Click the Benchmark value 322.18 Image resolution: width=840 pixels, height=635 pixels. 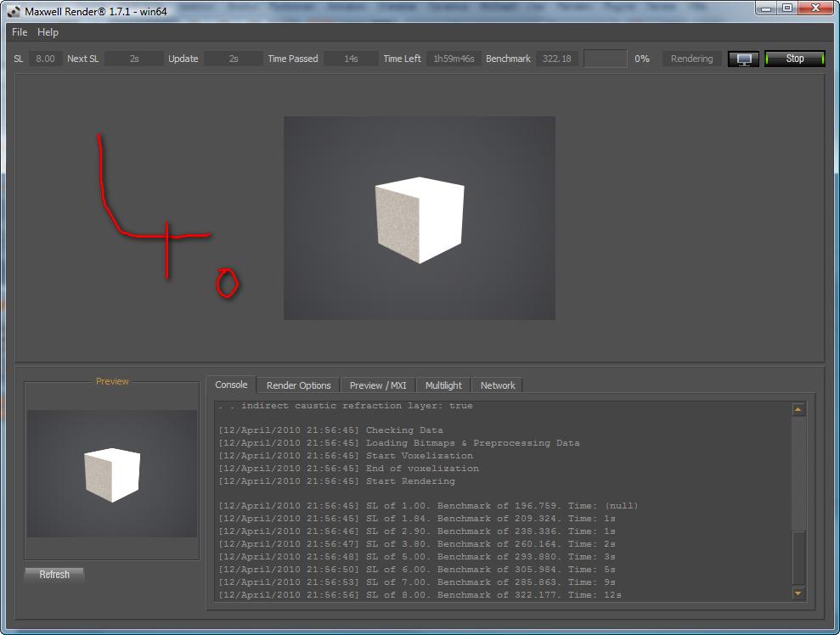tap(556, 59)
